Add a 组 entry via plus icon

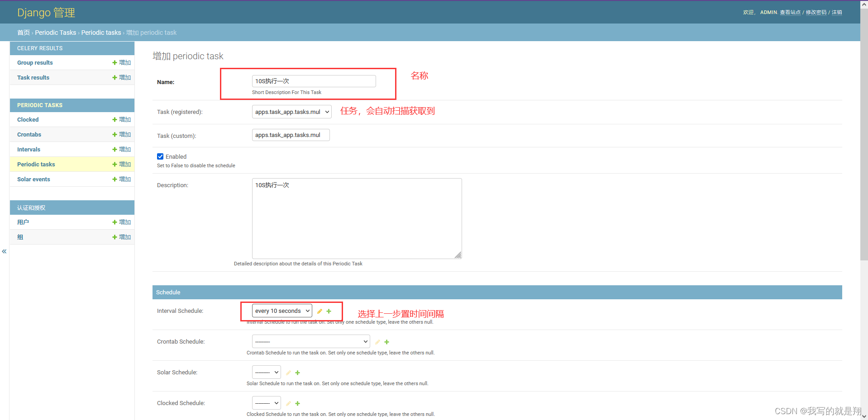pyautogui.click(x=121, y=237)
